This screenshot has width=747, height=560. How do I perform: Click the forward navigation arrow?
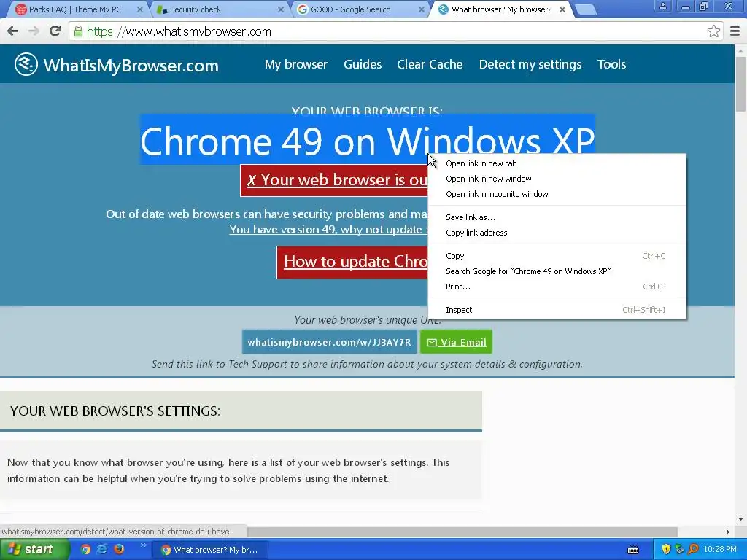point(34,31)
